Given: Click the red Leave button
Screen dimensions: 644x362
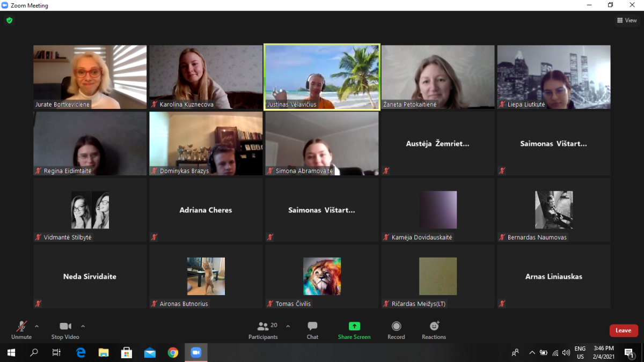Looking at the screenshot, I should point(624,330).
